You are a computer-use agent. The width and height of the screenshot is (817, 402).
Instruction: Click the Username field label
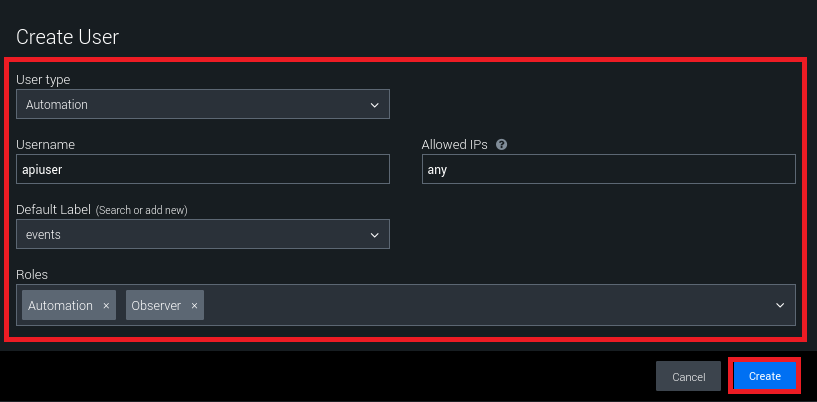click(x=45, y=145)
